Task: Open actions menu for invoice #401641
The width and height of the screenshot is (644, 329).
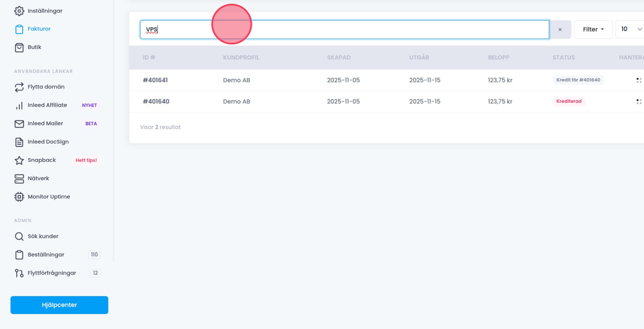Action: [x=638, y=80]
